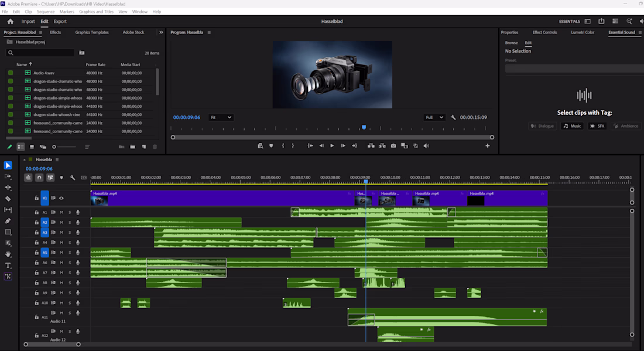Tag clips as Music
644x351 pixels.
click(572, 126)
